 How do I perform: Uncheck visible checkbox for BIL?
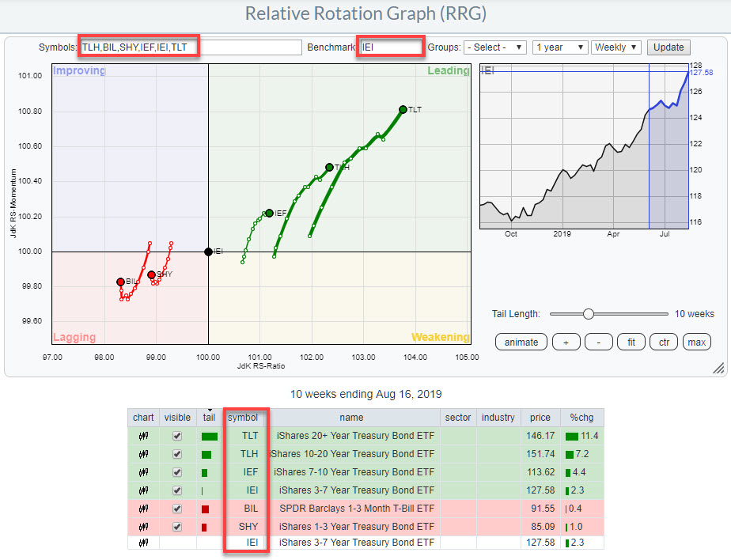[x=177, y=509]
